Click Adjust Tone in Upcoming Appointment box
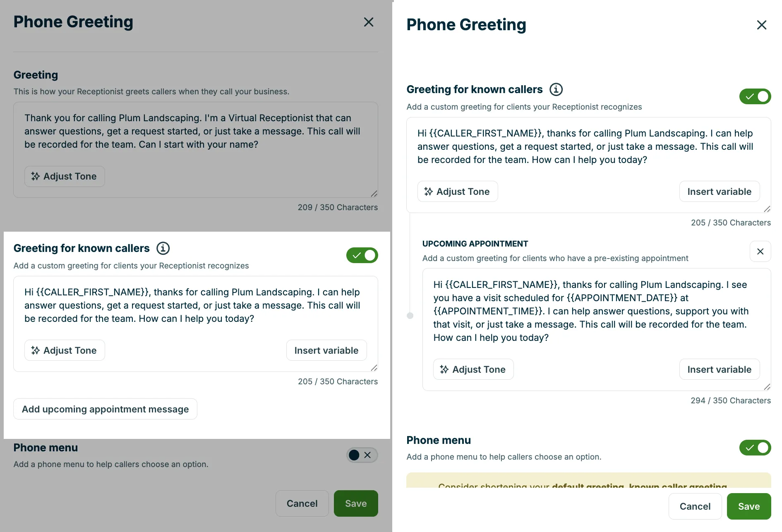The height and width of the screenshot is (532, 782). pyautogui.click(x=473, y=369)
